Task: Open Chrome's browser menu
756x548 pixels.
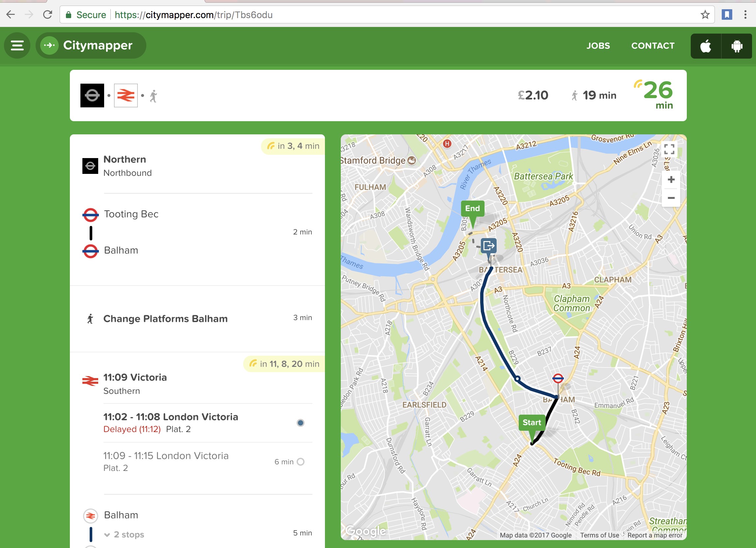Action: coord(746,15)
